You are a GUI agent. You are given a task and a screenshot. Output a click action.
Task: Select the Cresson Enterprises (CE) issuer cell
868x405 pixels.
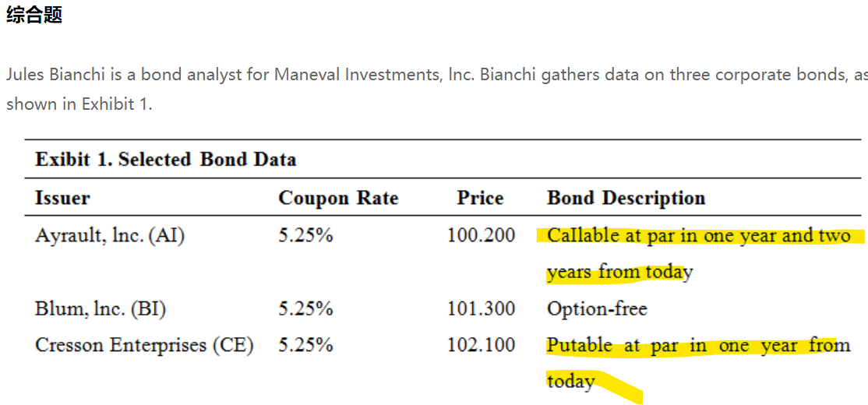(x=144, y=345)
